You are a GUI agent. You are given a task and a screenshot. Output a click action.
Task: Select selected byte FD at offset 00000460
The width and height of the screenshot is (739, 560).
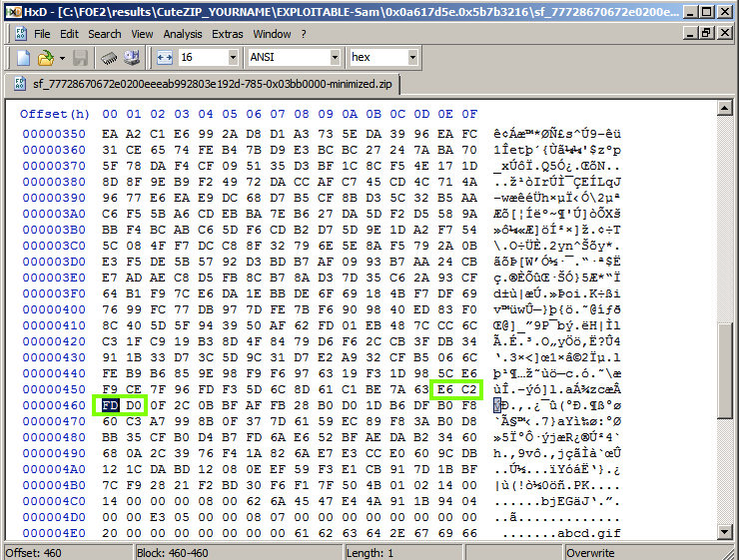click(110, 405)
